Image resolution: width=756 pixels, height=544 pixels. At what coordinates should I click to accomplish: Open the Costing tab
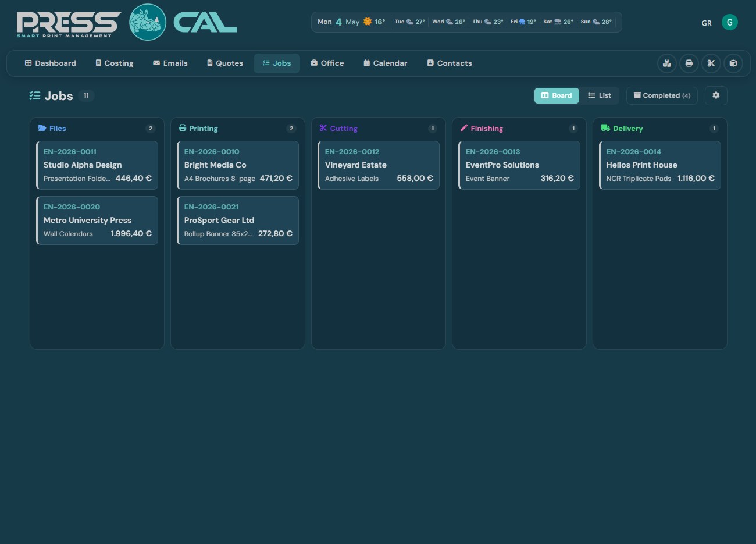115,63
